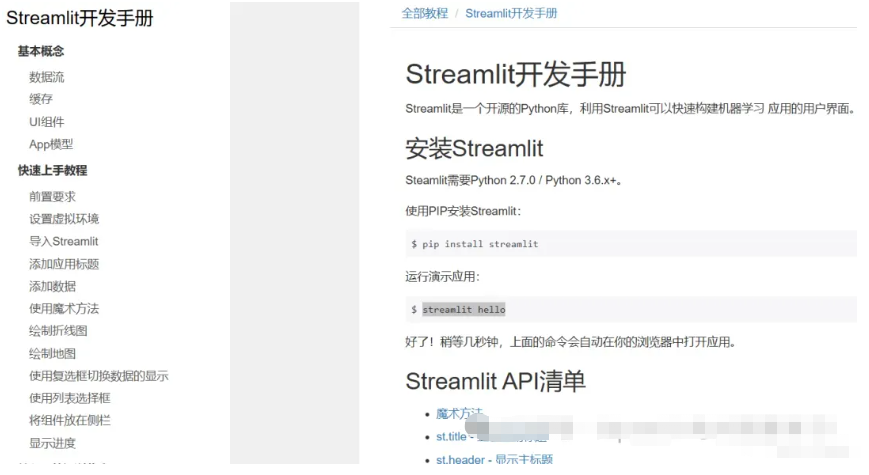Open the st.header API list link

pyautogui.click(x=494, y=459)
